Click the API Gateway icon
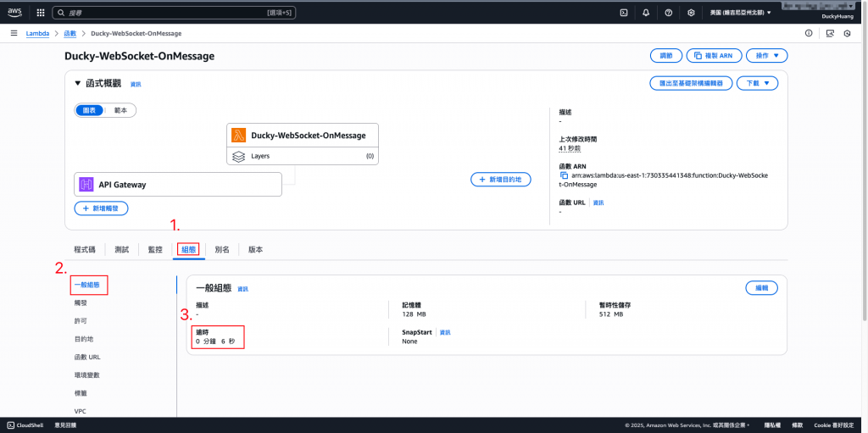 pos(86,185)
